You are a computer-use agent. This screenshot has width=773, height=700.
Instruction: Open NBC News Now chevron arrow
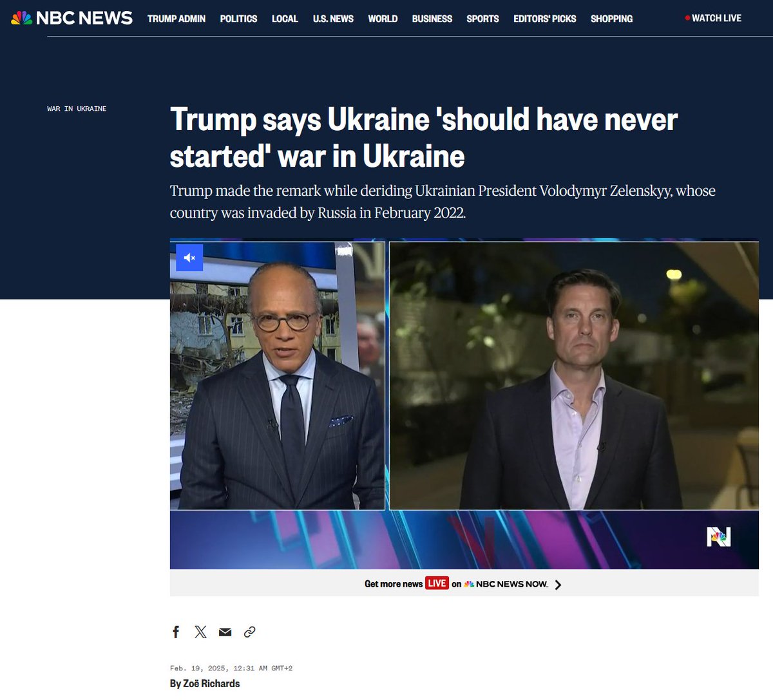[558, 585]
